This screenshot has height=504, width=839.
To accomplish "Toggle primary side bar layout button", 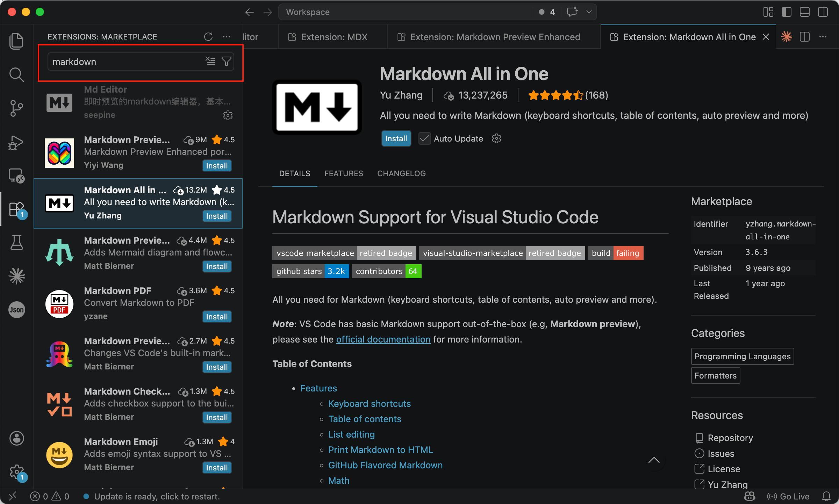I will 786,12.
